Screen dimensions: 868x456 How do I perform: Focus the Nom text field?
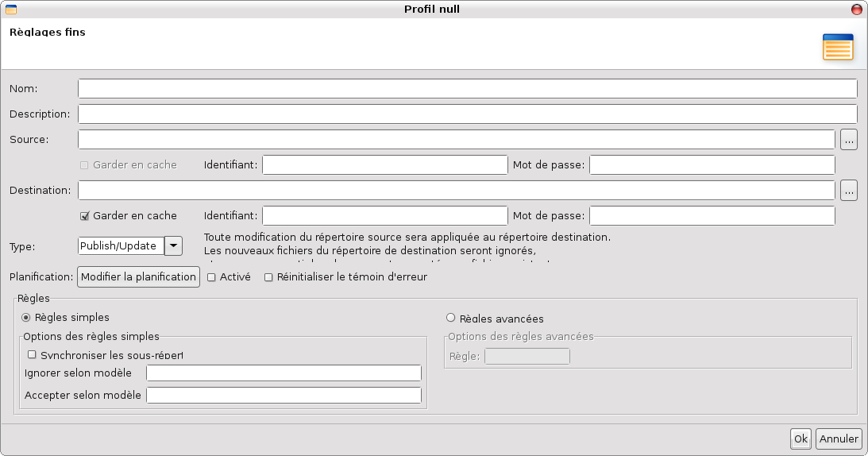pos(468,89)
